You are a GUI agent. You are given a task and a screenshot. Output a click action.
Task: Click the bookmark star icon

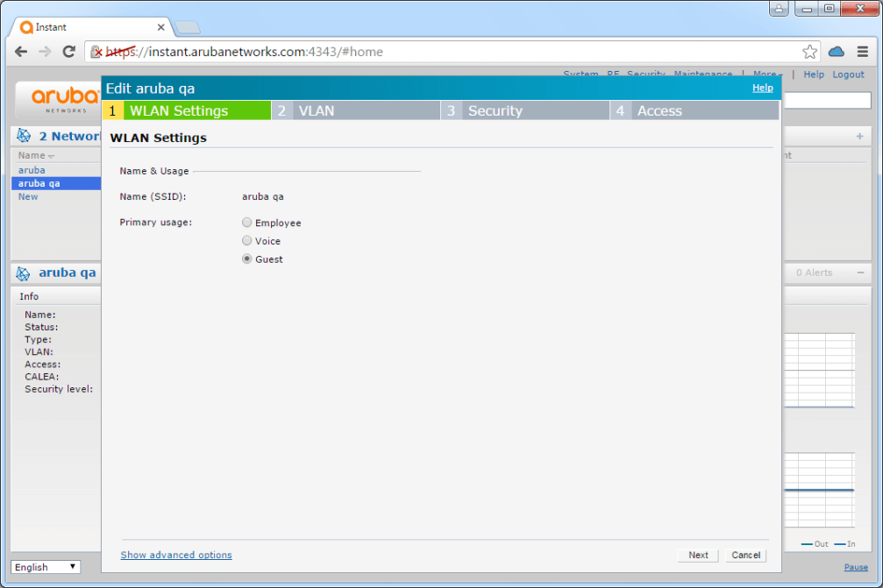tap(809, 52)
